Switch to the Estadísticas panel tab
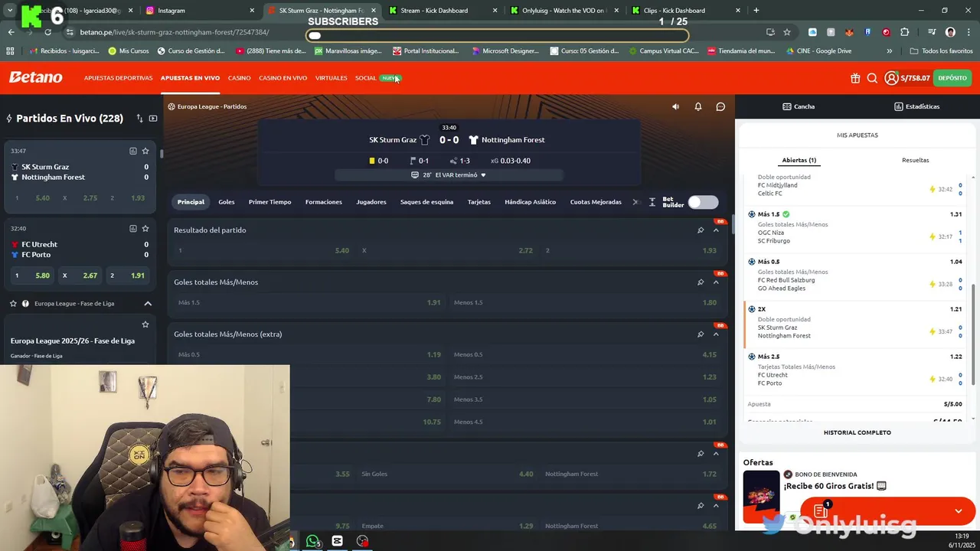980x551 pixels. coord(917,106)
